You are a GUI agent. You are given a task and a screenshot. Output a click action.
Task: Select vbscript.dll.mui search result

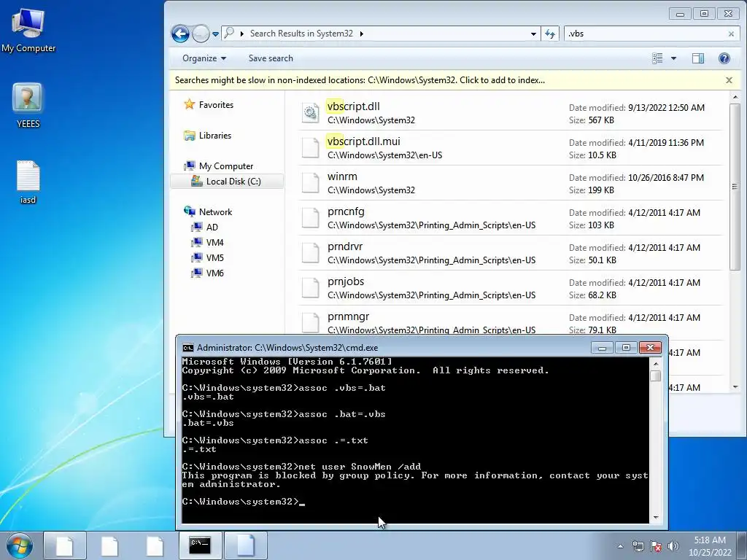tap(511, 147)
